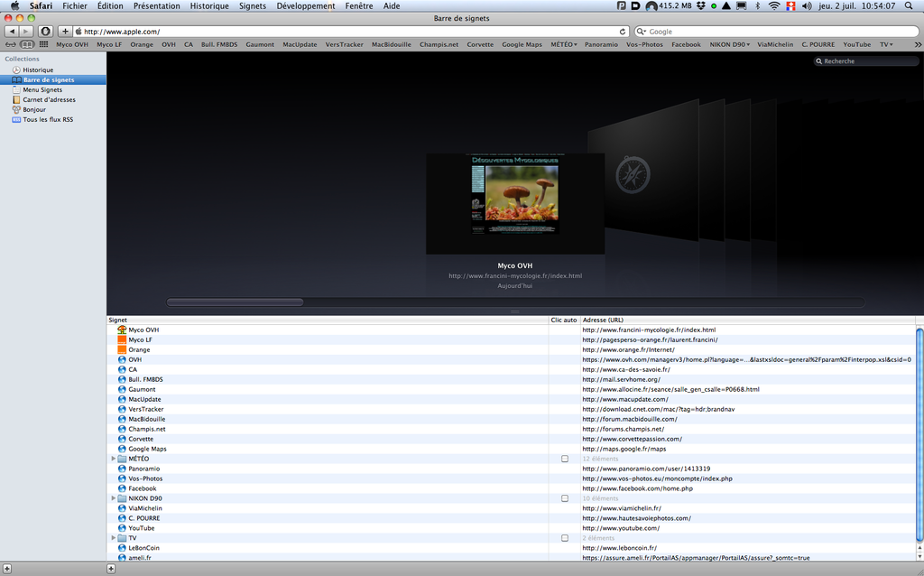Viewport: 924px width, 576px height.
Task: Click the Signet column header
Action: pyautogui.click(x=328, y=320)
